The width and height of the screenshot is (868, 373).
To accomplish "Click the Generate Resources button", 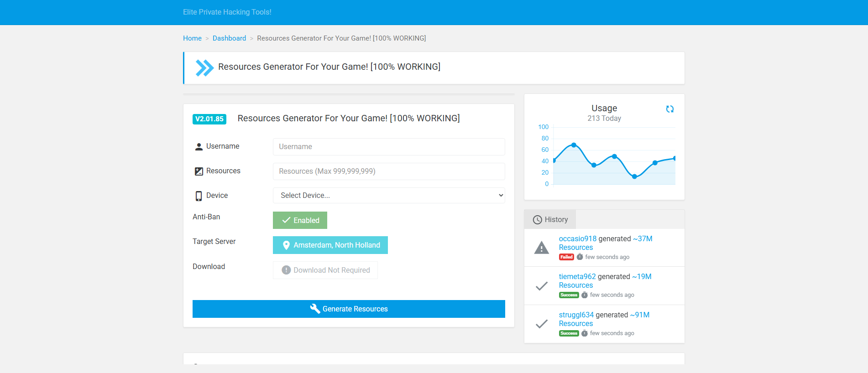I will [349, 309].
